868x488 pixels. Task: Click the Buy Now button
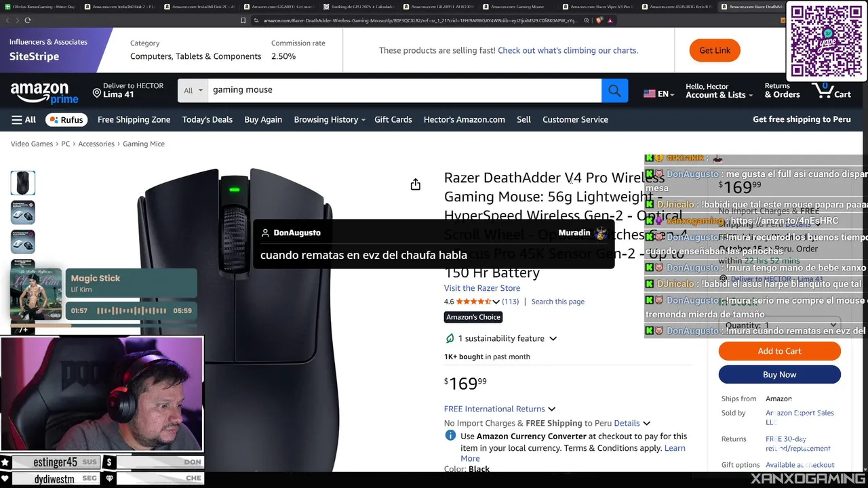click(780, 374)
